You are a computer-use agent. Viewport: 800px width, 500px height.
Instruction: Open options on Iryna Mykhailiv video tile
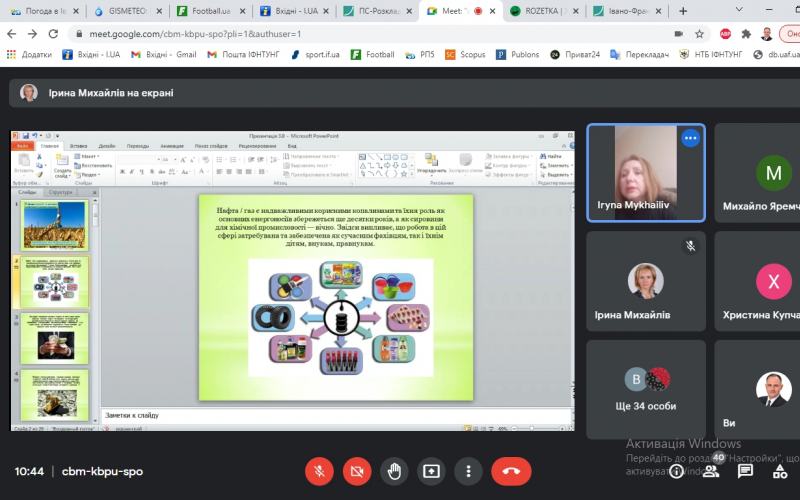[x=690, y=138]
